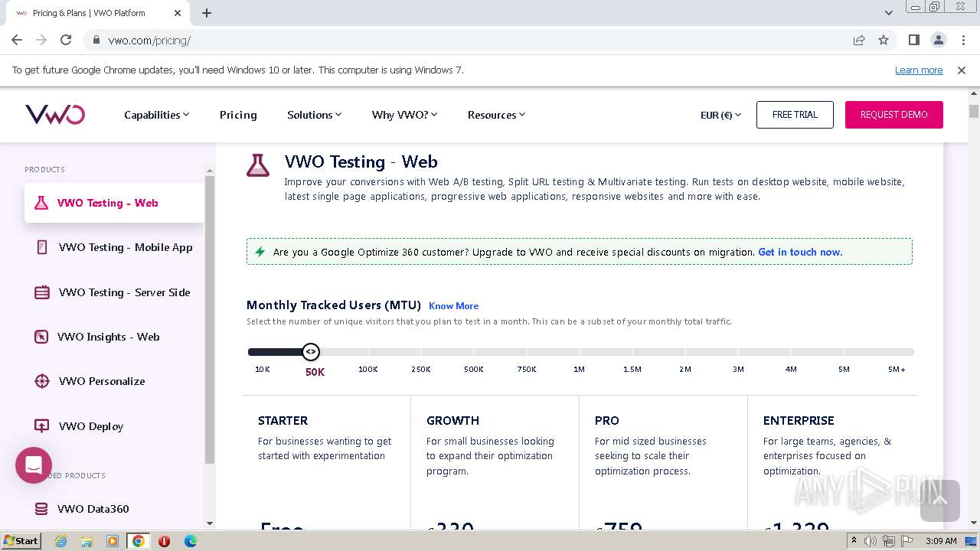This screenshot has height=551, width=980.
Task: Open the browser side panel
Action: point(914,40)
